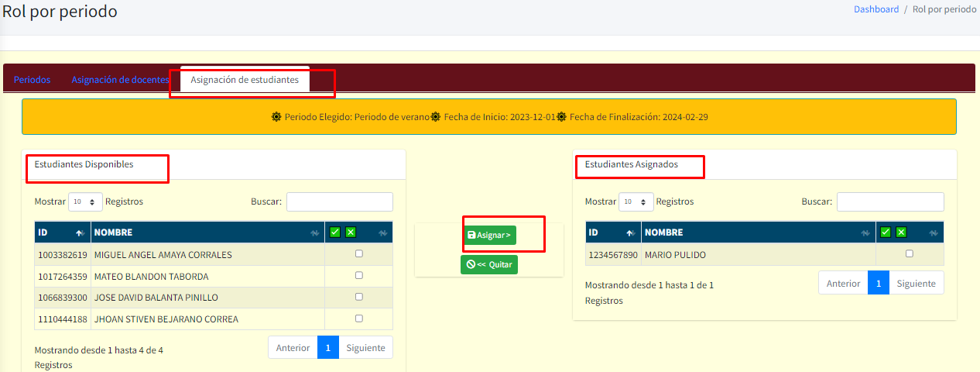Click ID cell 1234567890

(613, 255)
